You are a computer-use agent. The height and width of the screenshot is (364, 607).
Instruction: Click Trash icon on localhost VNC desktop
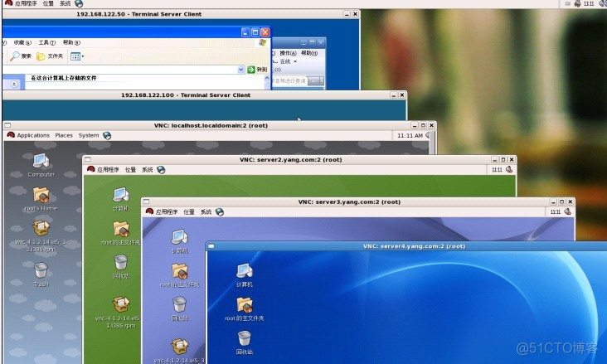pos(41,270)
